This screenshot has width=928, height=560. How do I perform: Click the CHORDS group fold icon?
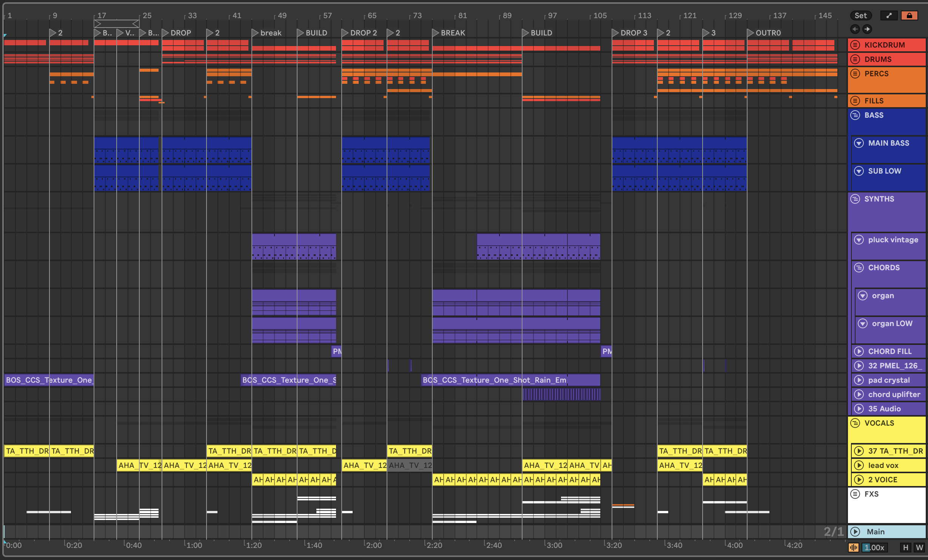point(859,268)
